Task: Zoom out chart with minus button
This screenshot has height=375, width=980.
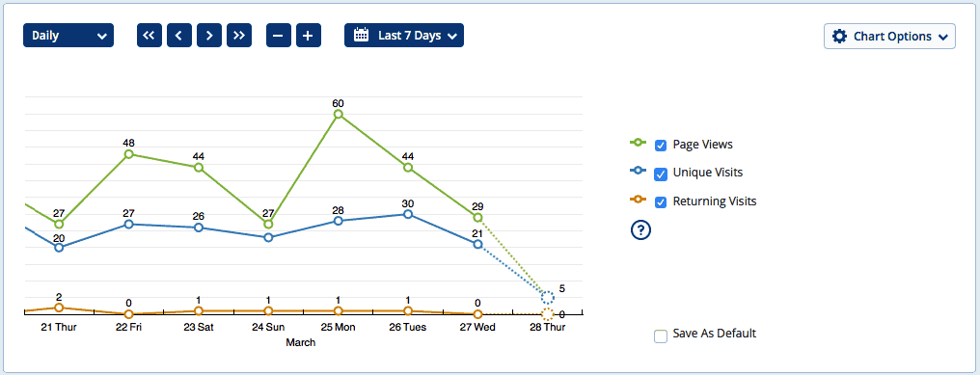Action: [279, 36]
